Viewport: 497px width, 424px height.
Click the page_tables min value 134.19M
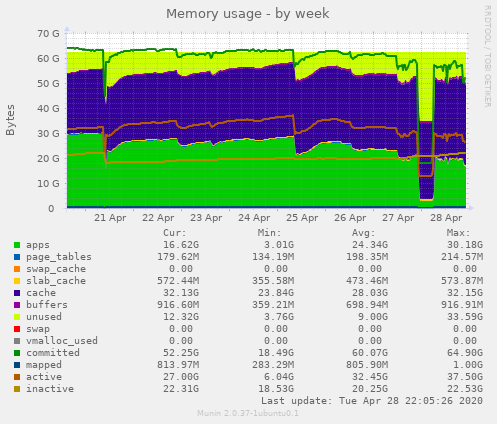coord(273,257)
